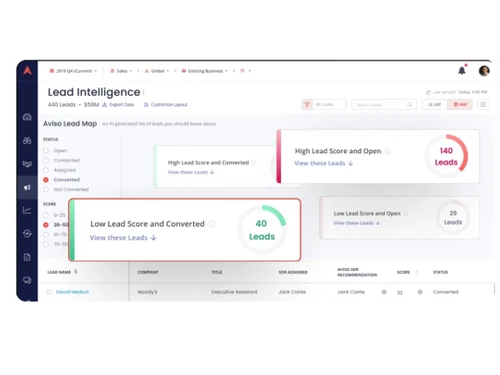The image size is (500, 375).
Task: Open the binoculars icon in sidebar
Action: (x=27, y=141)
